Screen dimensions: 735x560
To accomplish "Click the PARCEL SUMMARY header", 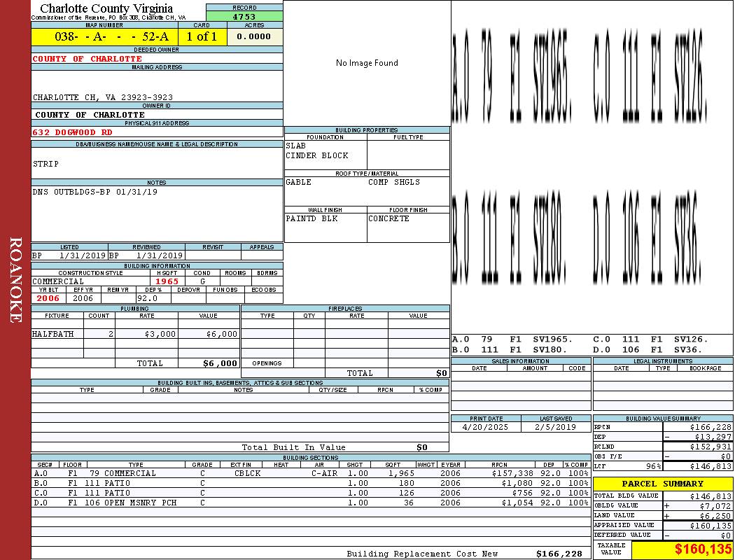I will point(662,484).
